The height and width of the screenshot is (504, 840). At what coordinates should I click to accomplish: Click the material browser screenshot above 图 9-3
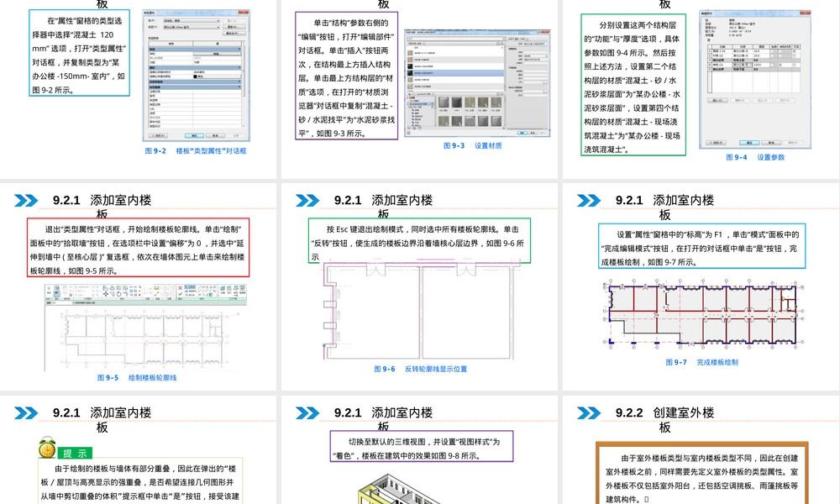pyautogui.click(x=477, y=83)
